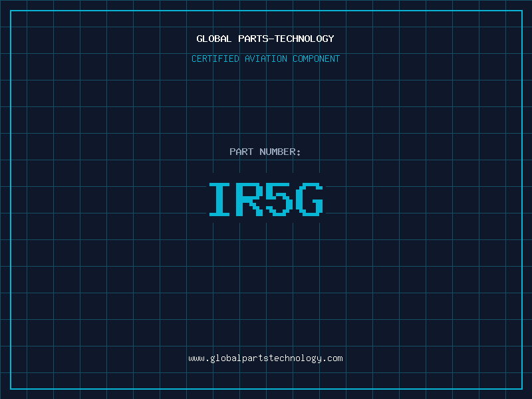
Task: Click the top-left corner of the cyan border
Action: [10, 11]
